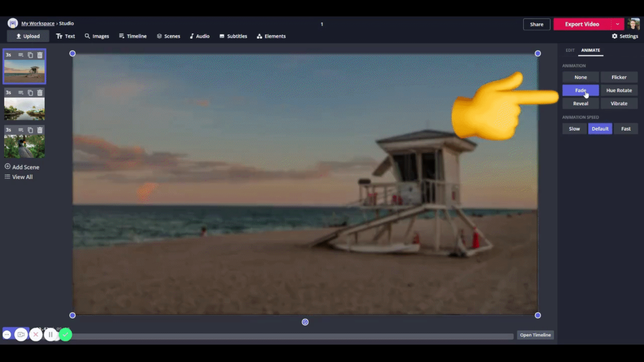This screenshot has width=644, height=362.
Task: Expand the View All scenes list
Action: 19,177
